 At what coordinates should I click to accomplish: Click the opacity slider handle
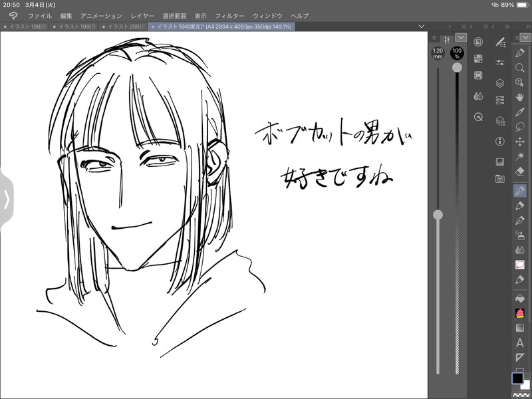point(457,68)
